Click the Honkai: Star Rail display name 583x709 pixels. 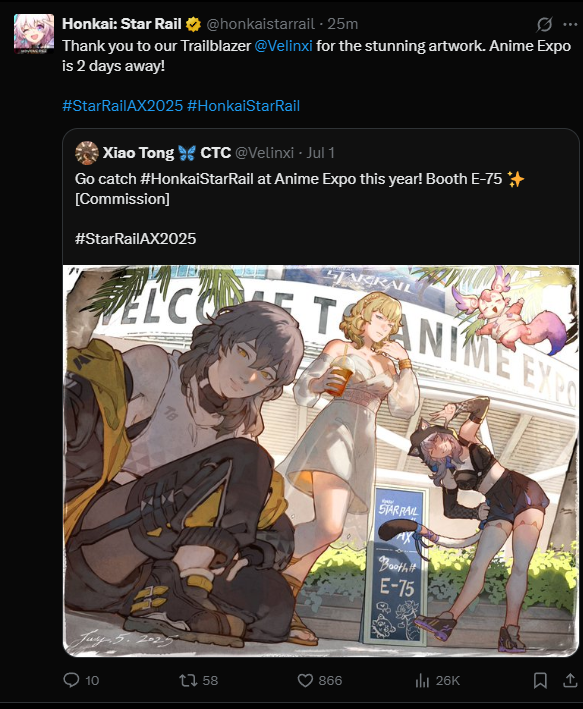(x=122, y=24)
